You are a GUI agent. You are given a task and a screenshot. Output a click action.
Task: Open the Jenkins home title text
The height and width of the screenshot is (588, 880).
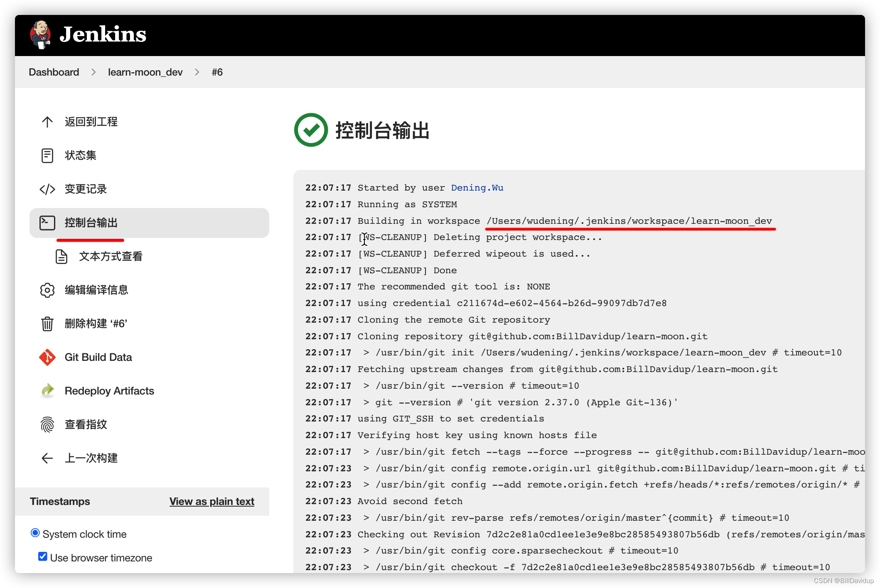pyautogui.click(x=103, y=34)
